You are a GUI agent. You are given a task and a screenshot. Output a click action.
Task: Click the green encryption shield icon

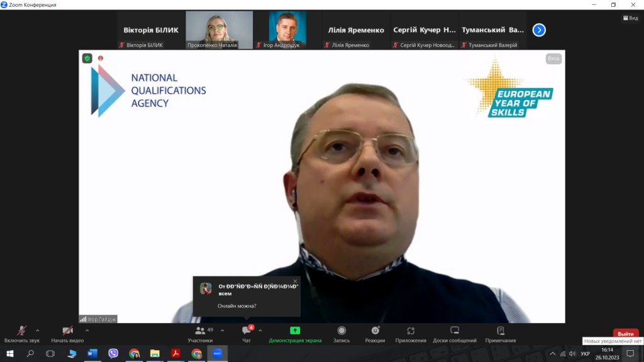(87, 58)
